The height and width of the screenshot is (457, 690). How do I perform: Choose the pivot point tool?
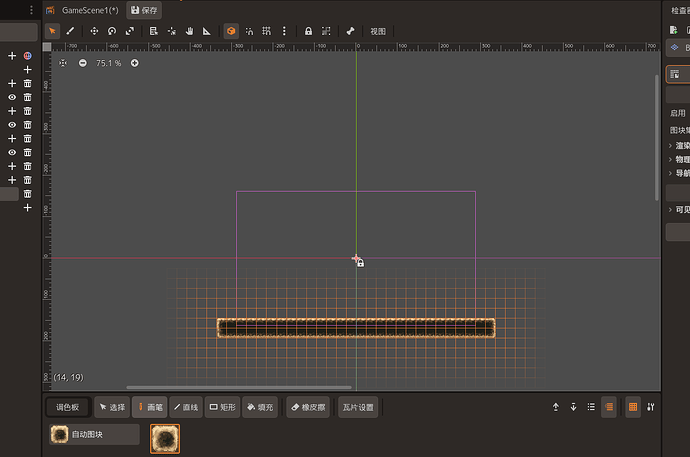[x=172, y=31]
